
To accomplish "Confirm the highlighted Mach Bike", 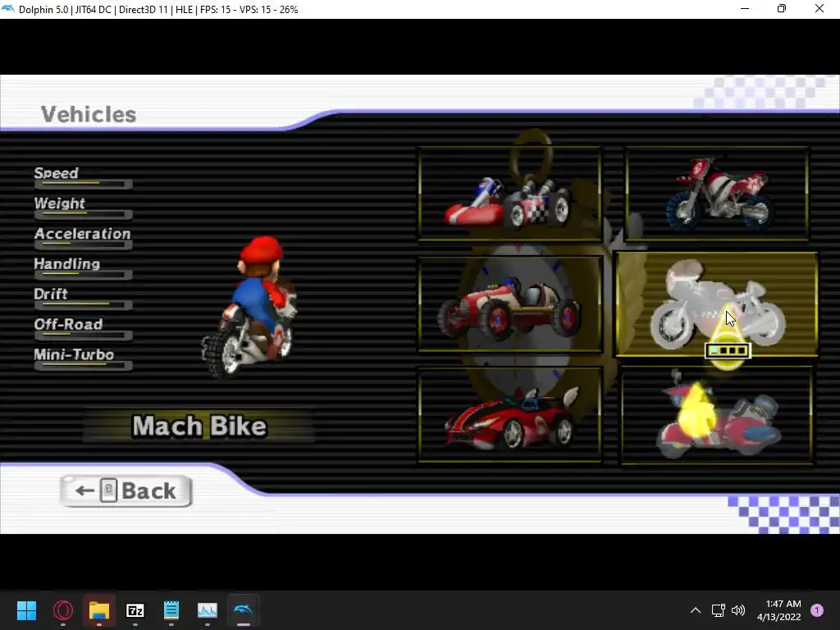I will 717,304.
